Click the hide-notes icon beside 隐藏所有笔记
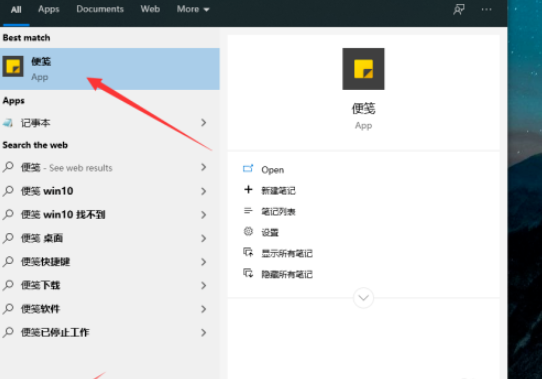Screen dimensions: 542x379 click(x=248, y=273)
